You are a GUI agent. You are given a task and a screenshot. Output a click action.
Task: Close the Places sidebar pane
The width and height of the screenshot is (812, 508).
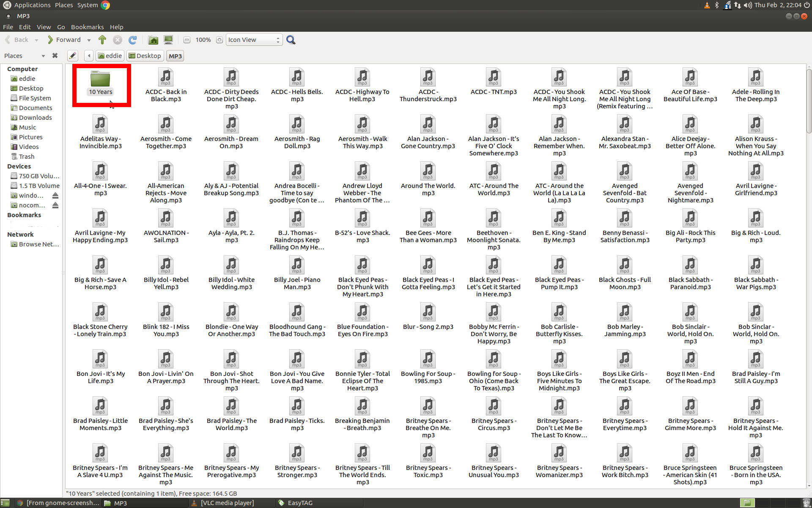(x=55, y=55)
